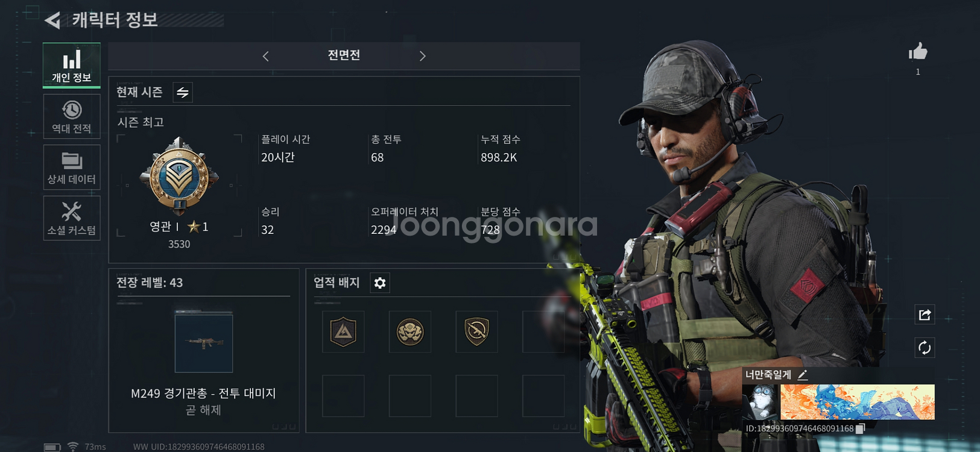Go back using the arrow beside 캐릭터 정보
980x452 pixels.
tap(53, 20)
